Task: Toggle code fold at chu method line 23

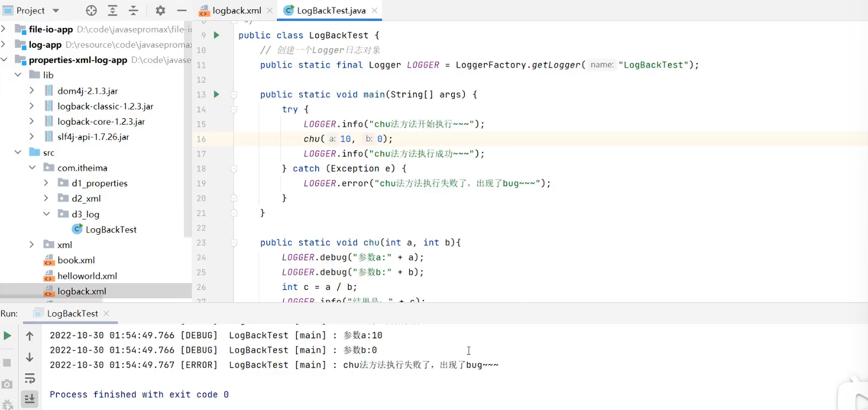Action: (233, 242)
